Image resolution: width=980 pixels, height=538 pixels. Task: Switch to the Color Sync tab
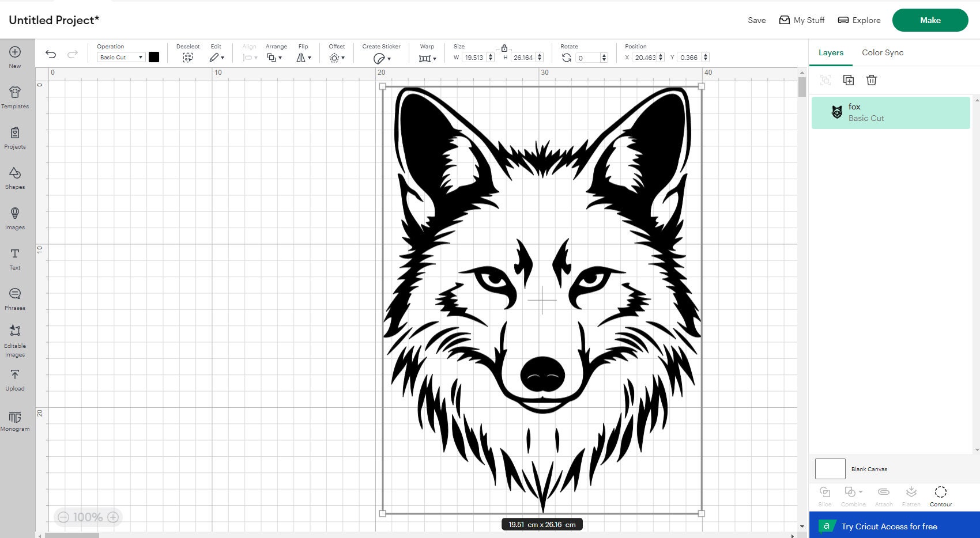tap(882, 52)
